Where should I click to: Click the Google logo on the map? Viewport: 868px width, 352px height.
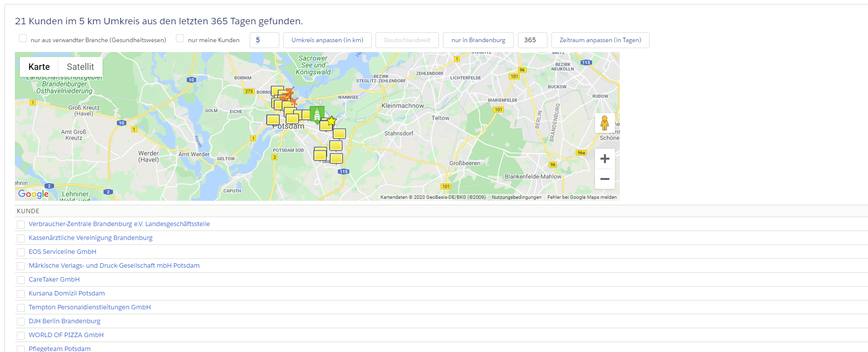33,194
